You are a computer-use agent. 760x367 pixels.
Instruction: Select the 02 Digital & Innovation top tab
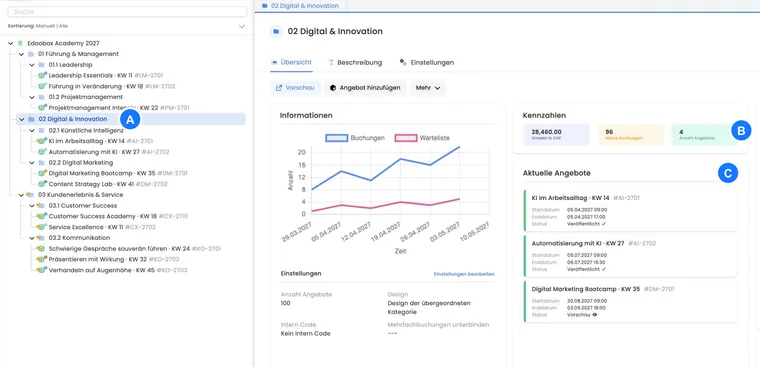point(300,6)
